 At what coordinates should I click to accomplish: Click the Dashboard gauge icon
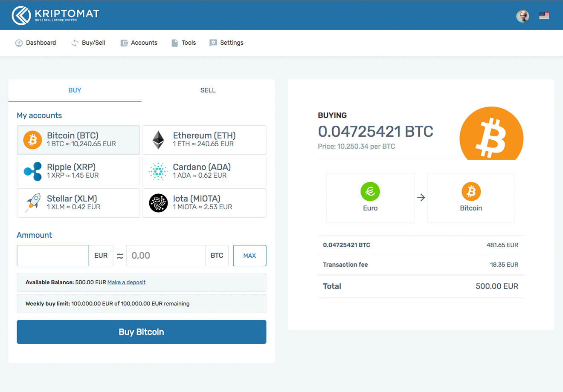[19, 43]
